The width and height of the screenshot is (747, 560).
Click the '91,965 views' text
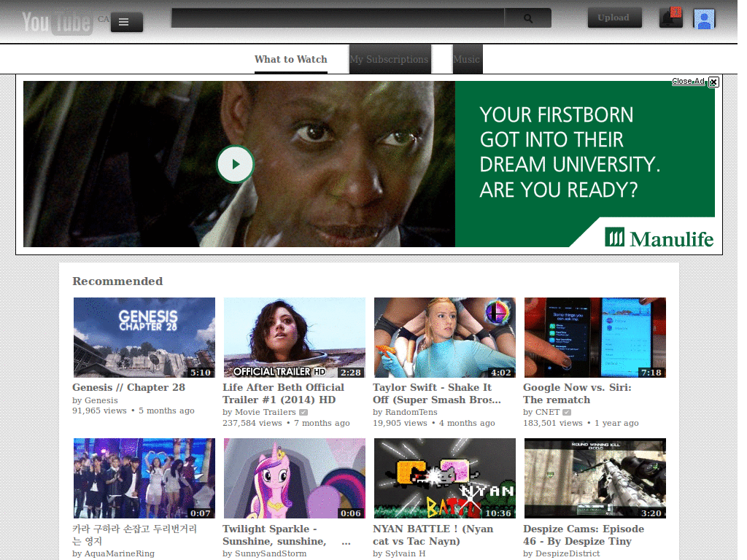click(99, 411)
